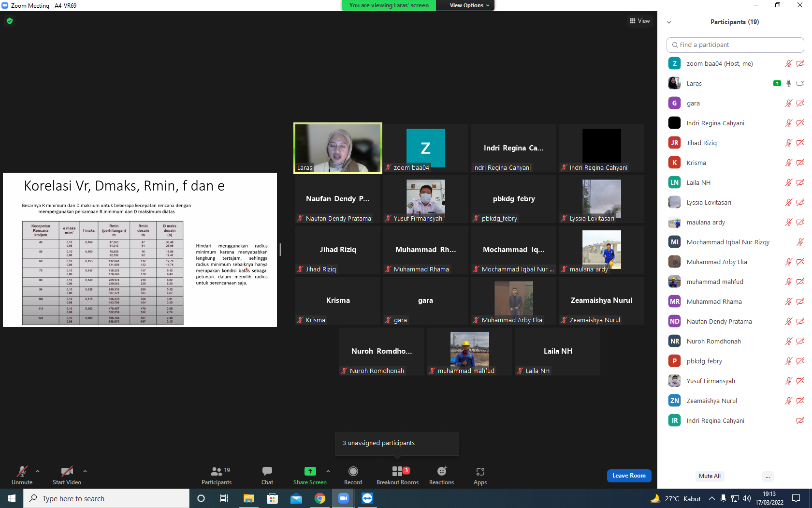
Task: Click the Unmute microphone icon
Action: click(22, 471)
